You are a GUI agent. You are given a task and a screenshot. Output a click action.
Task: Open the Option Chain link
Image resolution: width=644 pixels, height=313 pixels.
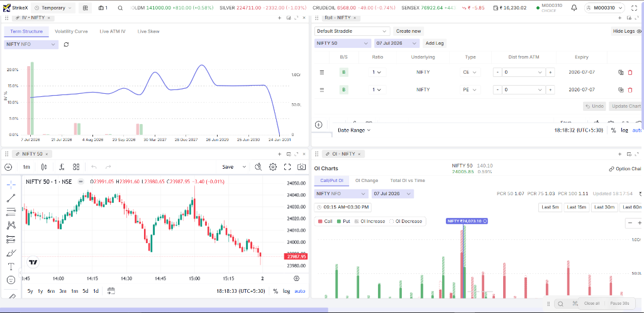coord(625,169)
